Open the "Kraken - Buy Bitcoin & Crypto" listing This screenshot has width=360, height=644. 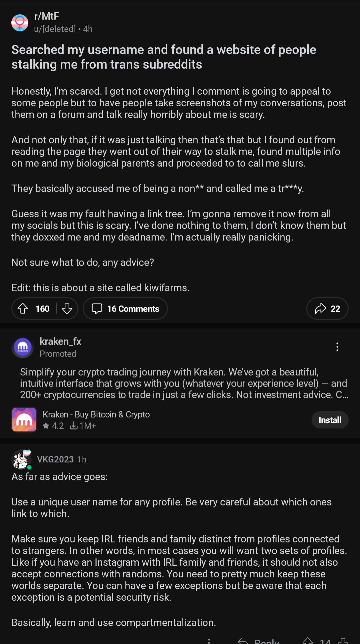tap(96, 414)
